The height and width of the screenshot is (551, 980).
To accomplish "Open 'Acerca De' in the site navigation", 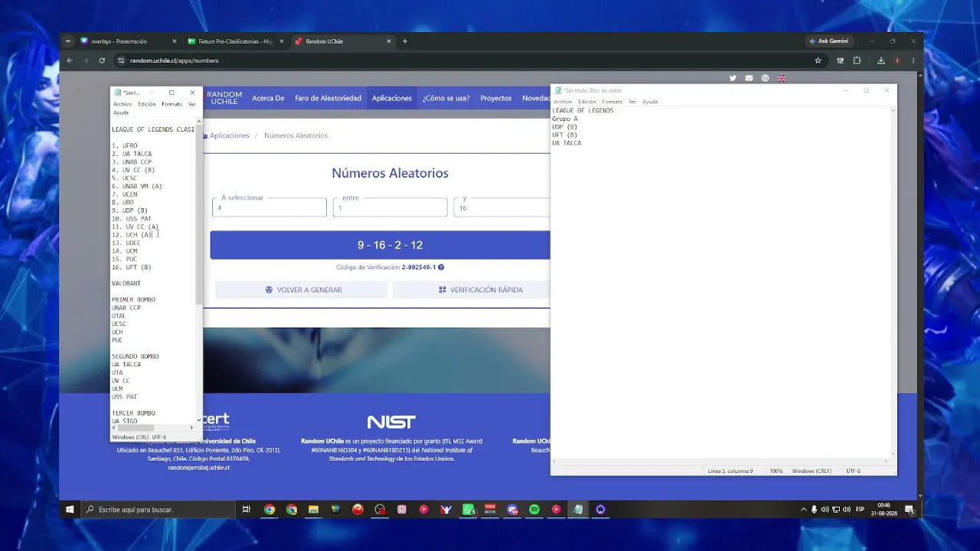I will click(x=268, y=98).
